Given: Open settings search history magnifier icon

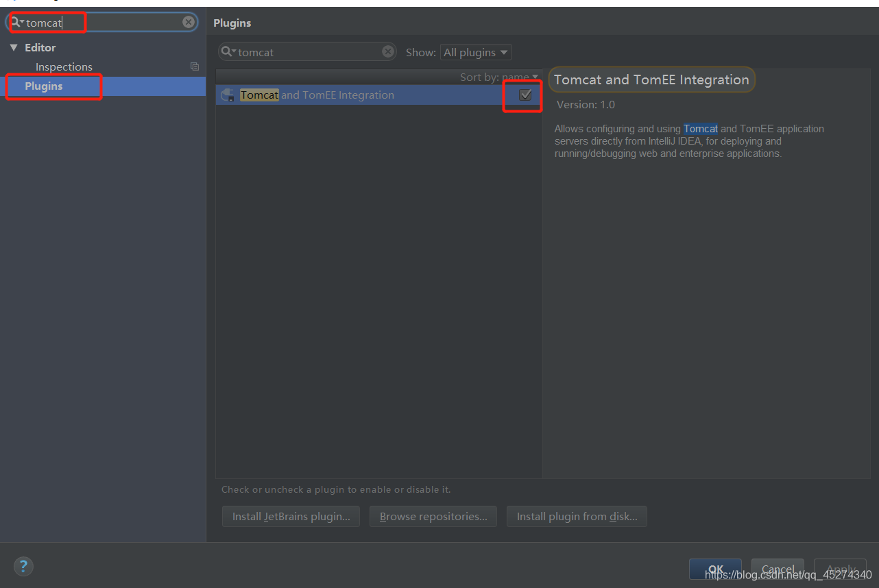Looking at the screenshot, I should 17,23.
